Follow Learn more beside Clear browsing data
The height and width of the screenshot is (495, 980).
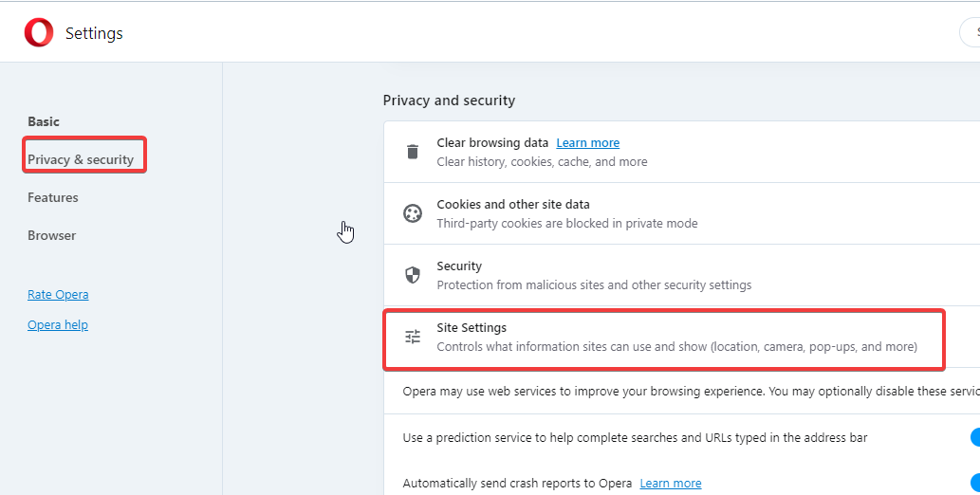pyautogui.click(x=588, y=142)
